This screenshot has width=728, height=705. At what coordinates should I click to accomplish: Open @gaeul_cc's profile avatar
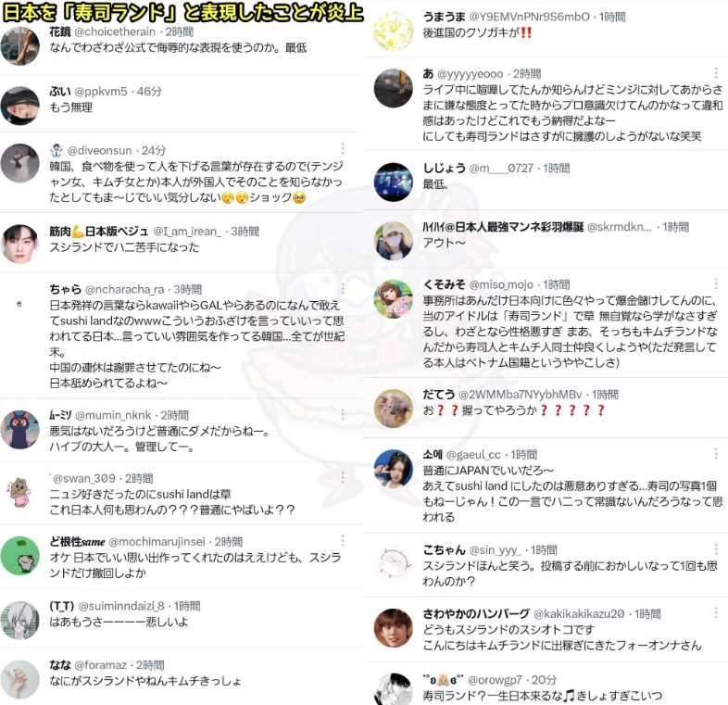[394, 468]
